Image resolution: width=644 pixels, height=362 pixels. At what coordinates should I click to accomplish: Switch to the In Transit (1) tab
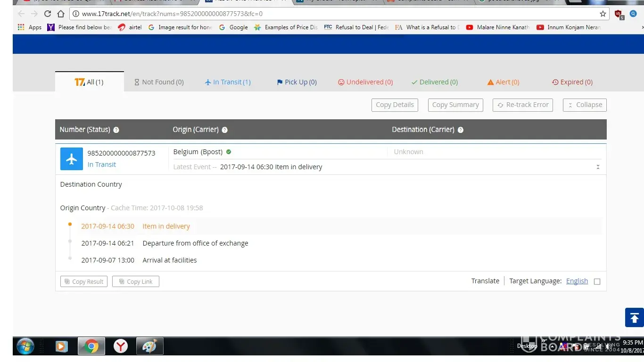pos(228,82)
